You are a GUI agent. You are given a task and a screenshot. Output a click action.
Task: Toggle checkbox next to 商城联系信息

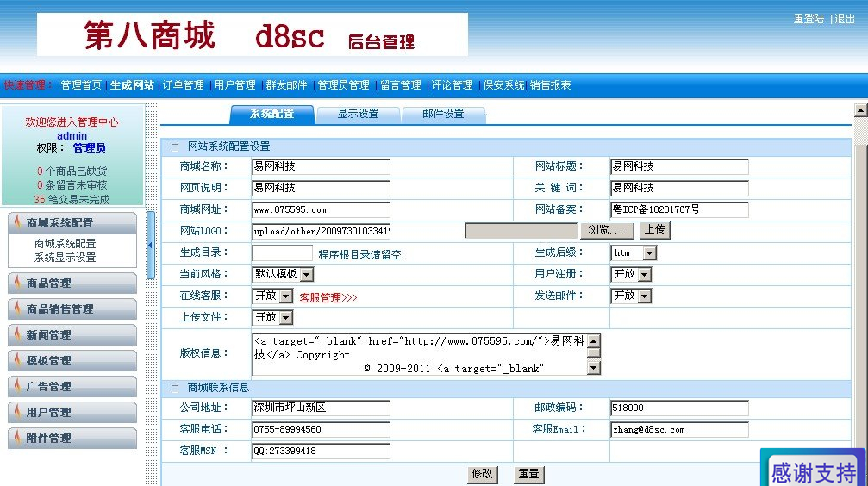click(175, 389)
